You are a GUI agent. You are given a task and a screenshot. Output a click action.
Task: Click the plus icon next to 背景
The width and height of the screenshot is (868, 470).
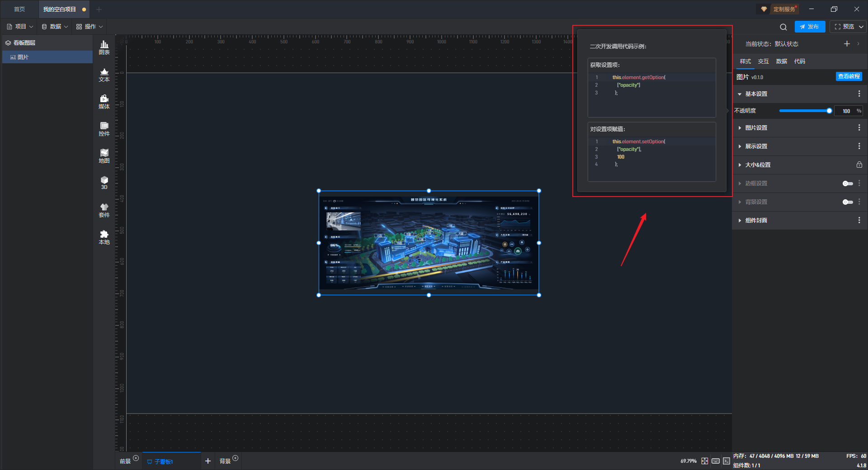pos(236,458)
